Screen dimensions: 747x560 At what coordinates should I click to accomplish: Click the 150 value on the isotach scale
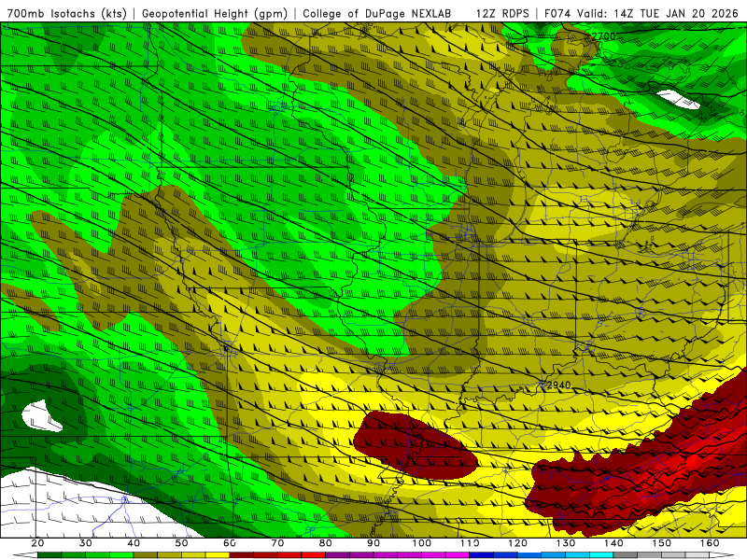pyautogui.click(x=662, y=543)
